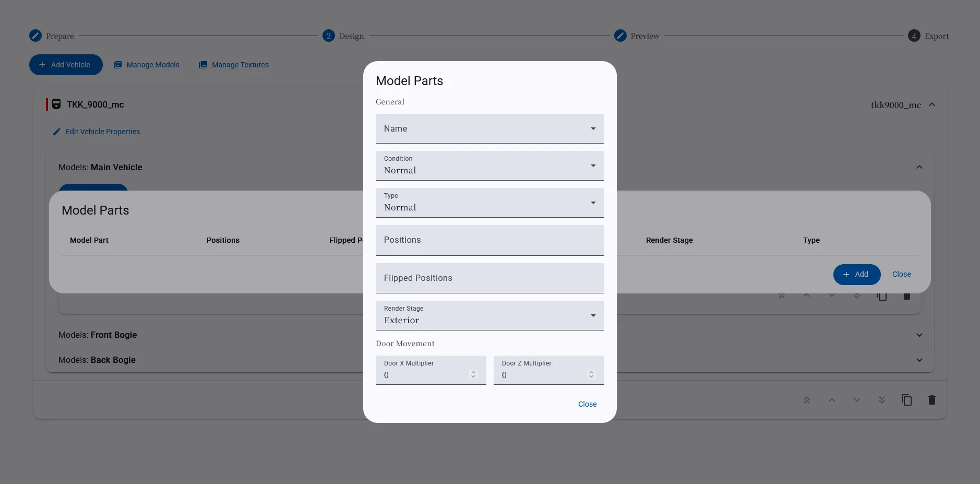980x484 pixels.
Task: Collapse the Main Vehicle models section
Action: click(919, 168)
